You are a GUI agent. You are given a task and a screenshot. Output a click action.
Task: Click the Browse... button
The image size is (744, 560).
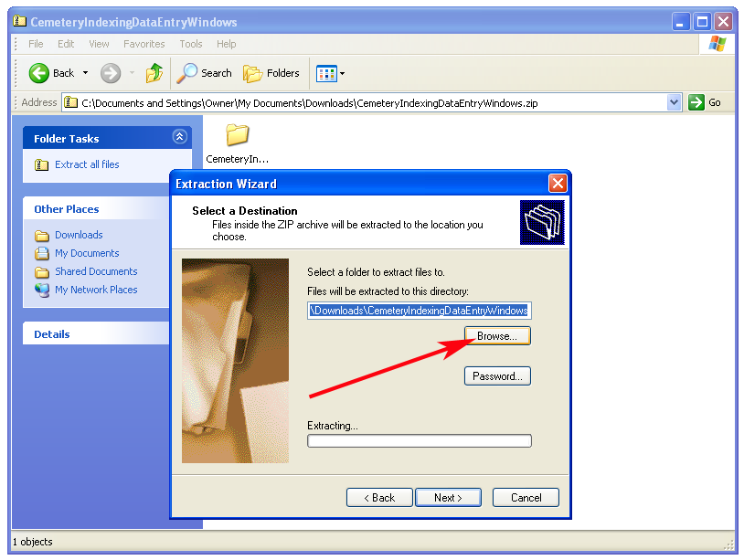[x=497, y=336]
